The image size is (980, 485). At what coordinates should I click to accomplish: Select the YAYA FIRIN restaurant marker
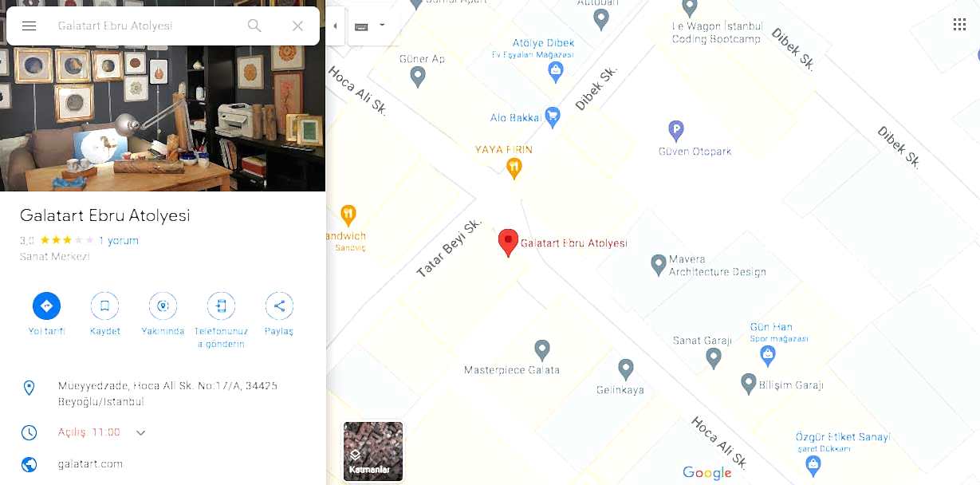pos(514,168)
